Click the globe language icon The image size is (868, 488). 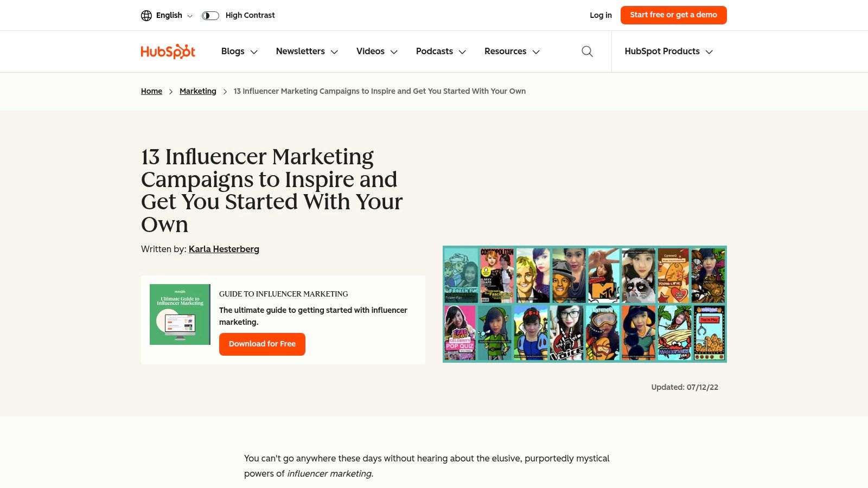(146, 16)
